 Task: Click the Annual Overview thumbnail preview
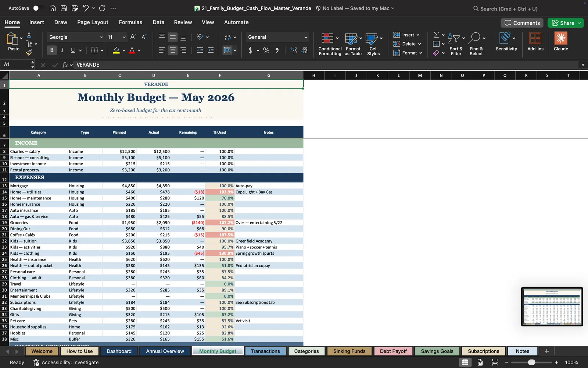pyautogui.click(x=552, y=307)
